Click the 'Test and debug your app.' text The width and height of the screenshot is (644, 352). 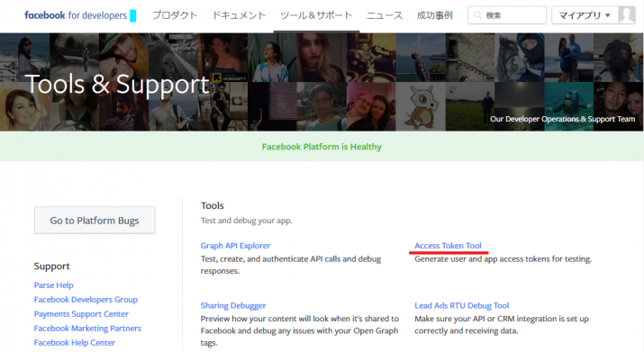coord(247,221)
